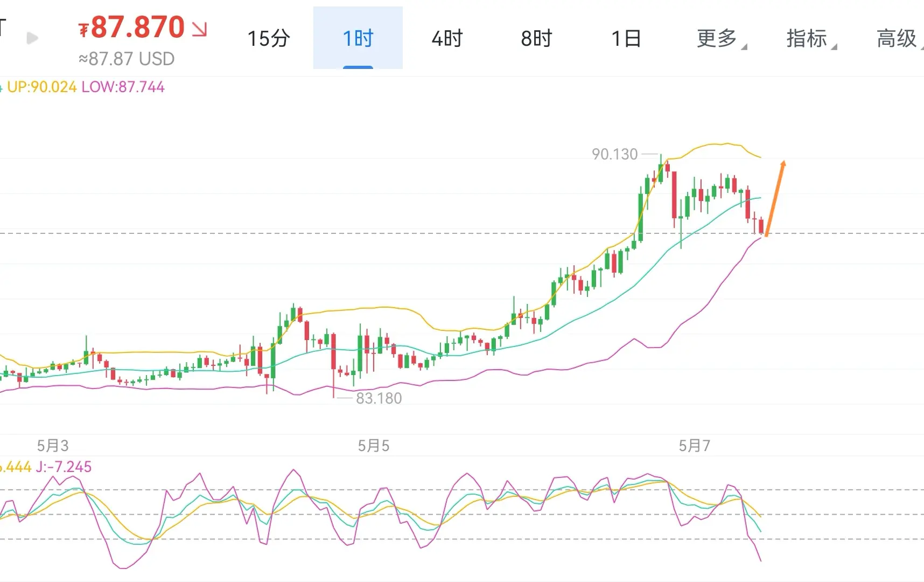Click the J:-7.245 KDJ indicator value

click(x=64, y=467)
